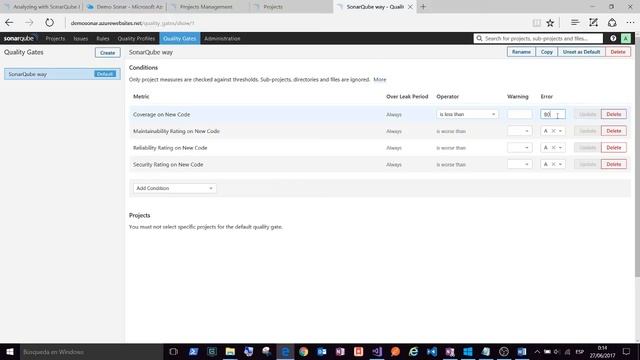Screen dimensions: 640x360
Task: Click the Warning field for Coverage
Action: click(520, 114)
